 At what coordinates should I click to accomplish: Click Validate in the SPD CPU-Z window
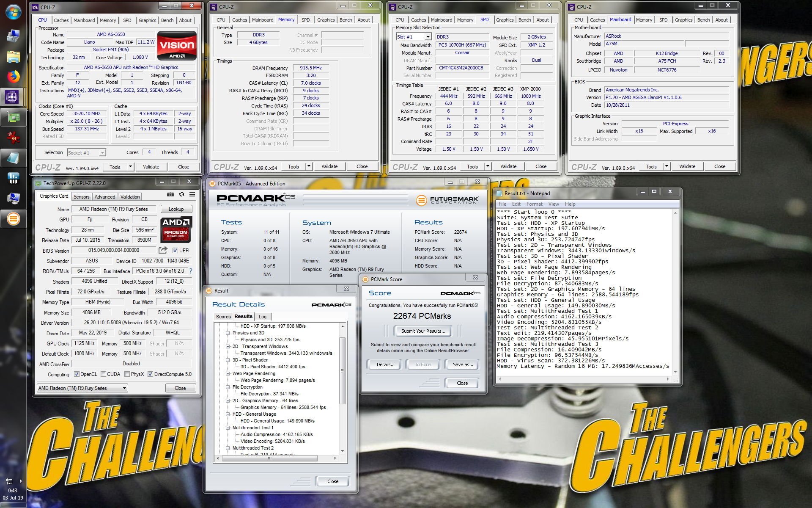tap(508, 166)
